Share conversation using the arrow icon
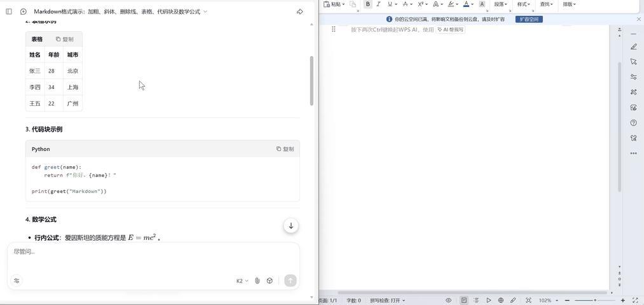This screenshot has width=644, height=305. pyautogui.click(x=300, y=11)
